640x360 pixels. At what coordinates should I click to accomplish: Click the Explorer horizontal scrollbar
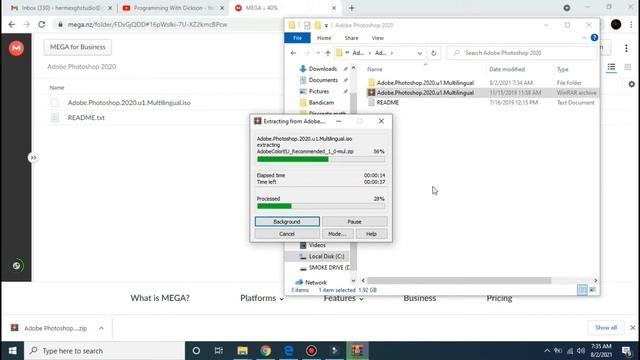[x=459, y=280]
